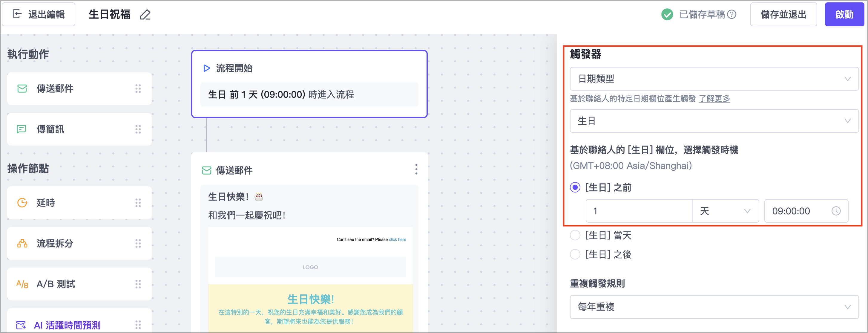Click the 啟動 button
Viewport: 868px width, 333px height.
coord(844,15)
